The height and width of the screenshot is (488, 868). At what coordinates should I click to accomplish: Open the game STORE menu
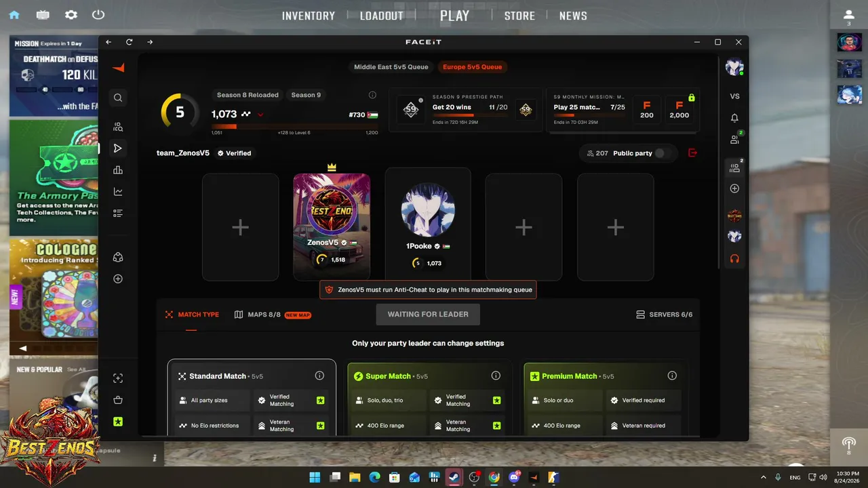(519, 16)
